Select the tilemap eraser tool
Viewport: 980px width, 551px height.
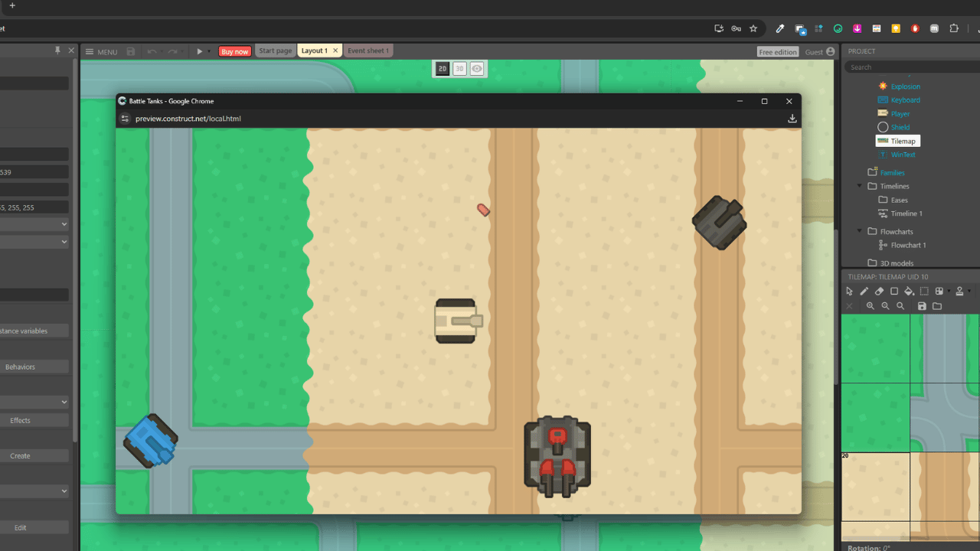pyautogui.click(x=879, y=291)
